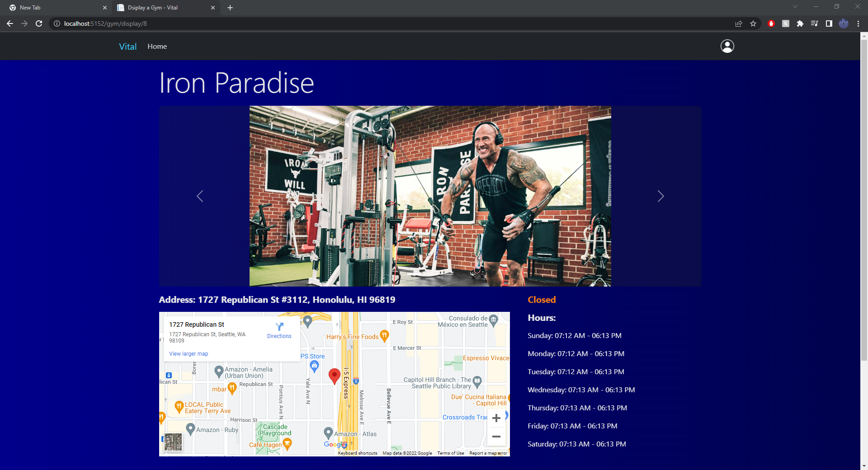Open a new tab with the plus button

coord(230,7)
